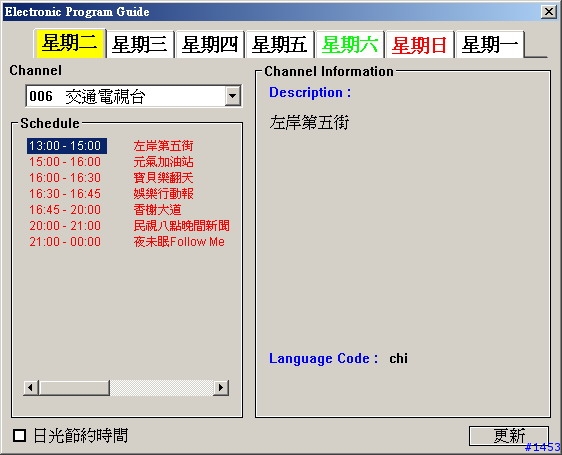
Task: Click the chi language code value
Action: pos(398,358)
